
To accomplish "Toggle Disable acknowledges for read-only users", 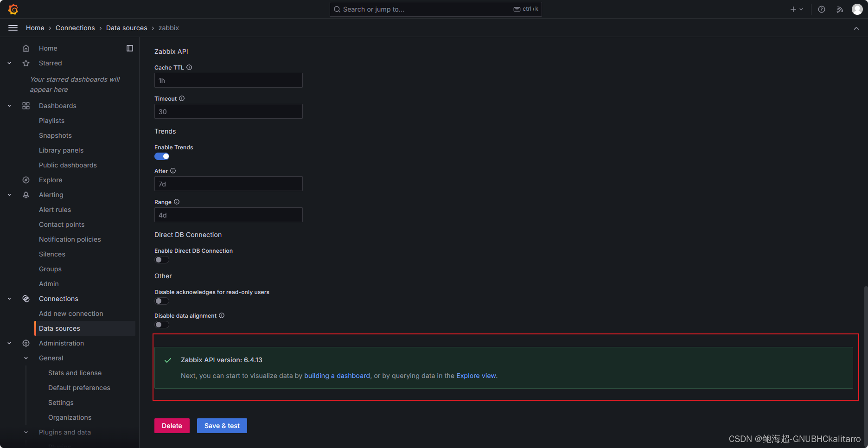I will [162, 301].
